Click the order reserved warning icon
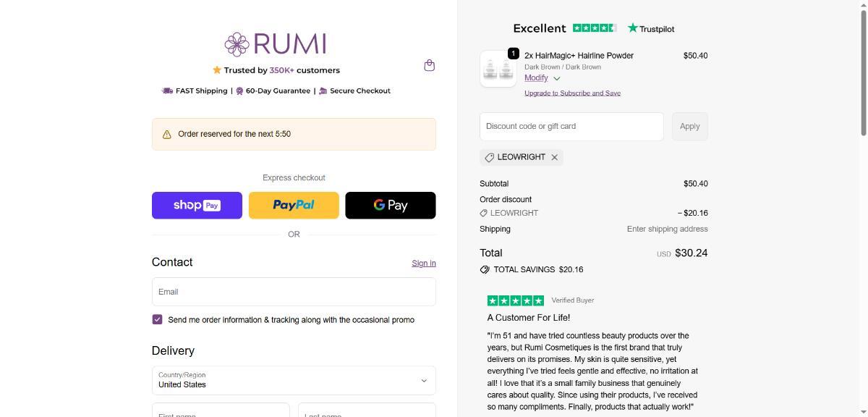868x417 pixels. click(x=167, y=134)
